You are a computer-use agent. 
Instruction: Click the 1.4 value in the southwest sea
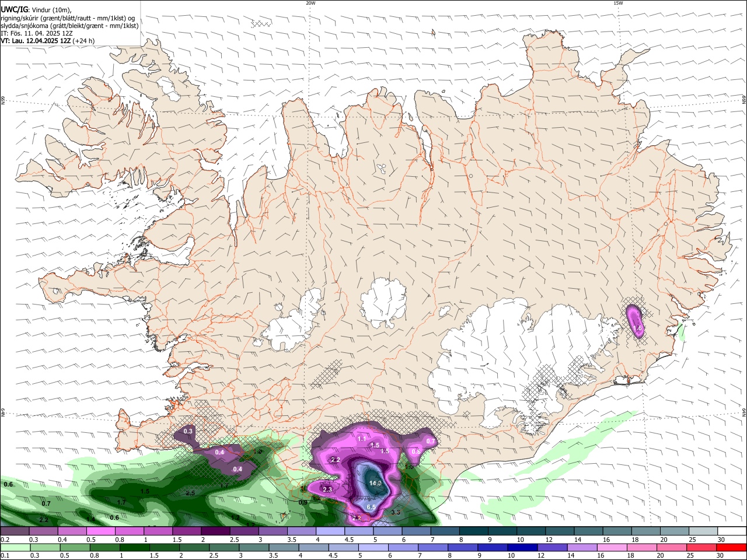(x=90, y=519)
